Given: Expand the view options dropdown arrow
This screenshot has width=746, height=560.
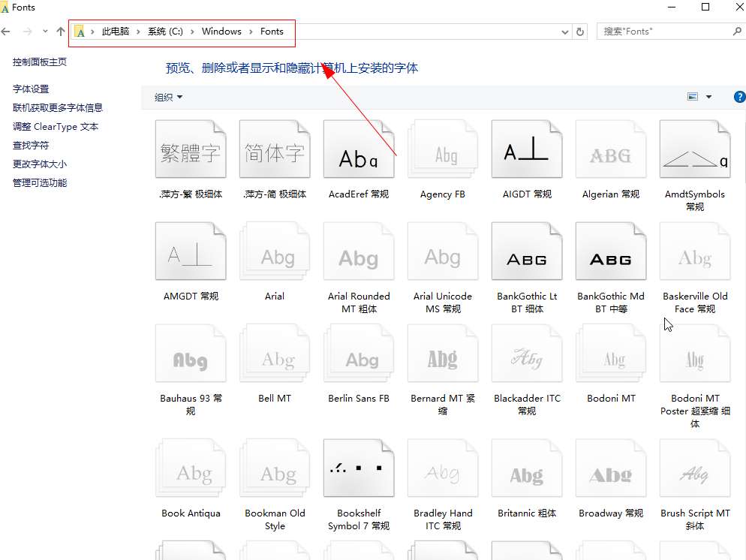Looking at the screenshot, I should pyautogui.click(x=709, y=97).
